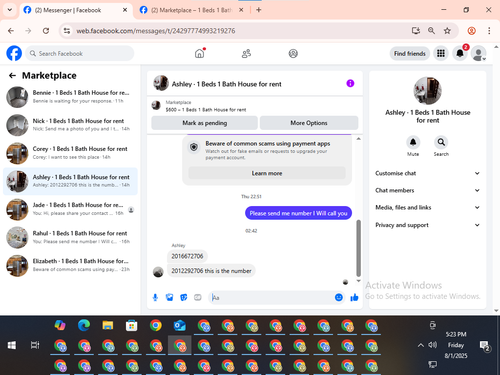The width and height of the screenshot is (500, 375).
Task: Open the Marketplace $600 listing link
Action: point(206,110)
